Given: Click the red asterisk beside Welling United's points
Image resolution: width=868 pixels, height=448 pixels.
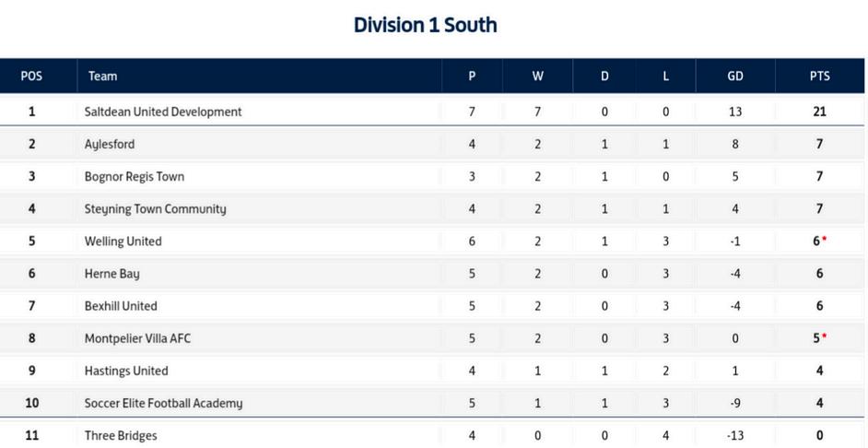Looking at the screenshot, I should pyautogui.click(x=825, y=239).
